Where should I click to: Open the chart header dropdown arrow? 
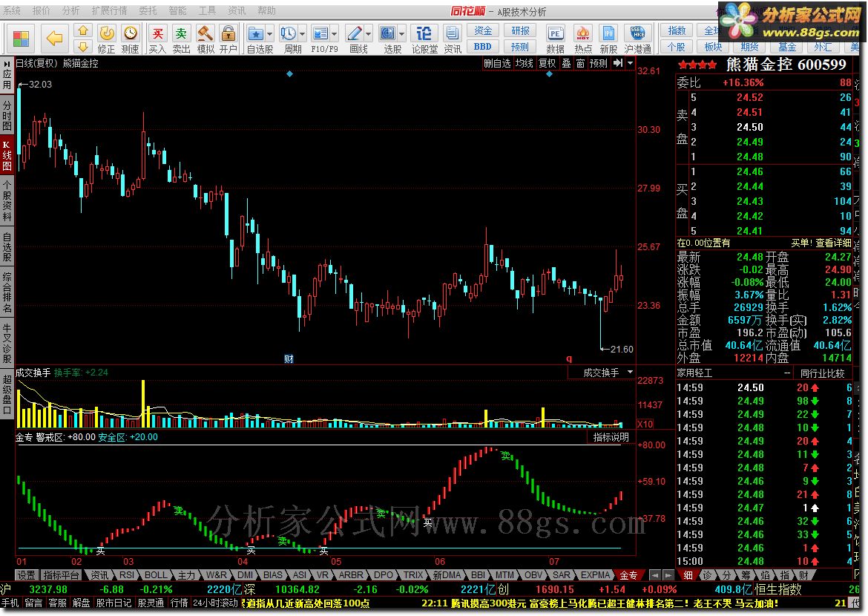630,63
